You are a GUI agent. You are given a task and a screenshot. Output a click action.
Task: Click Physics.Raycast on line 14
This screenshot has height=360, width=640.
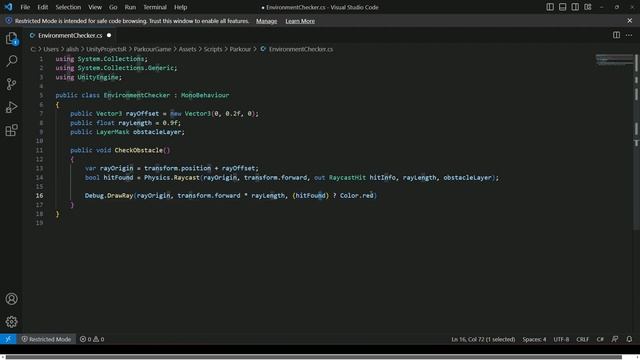[171, 178]
